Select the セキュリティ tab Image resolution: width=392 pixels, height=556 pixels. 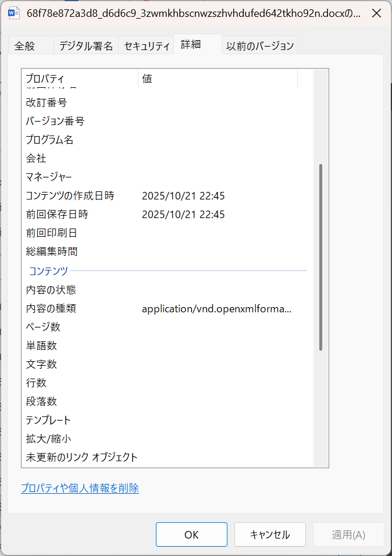pos(147,46)
